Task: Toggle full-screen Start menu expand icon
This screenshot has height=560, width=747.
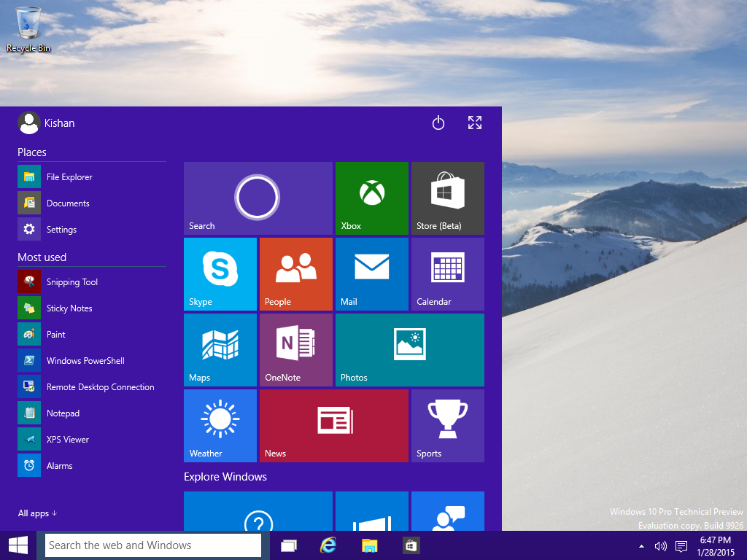Action: [474, 122]
